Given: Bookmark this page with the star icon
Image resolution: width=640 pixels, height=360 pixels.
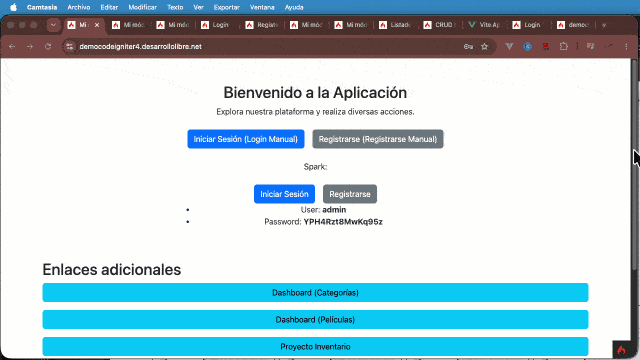Looking at the screenshot, I should point(484,47).
